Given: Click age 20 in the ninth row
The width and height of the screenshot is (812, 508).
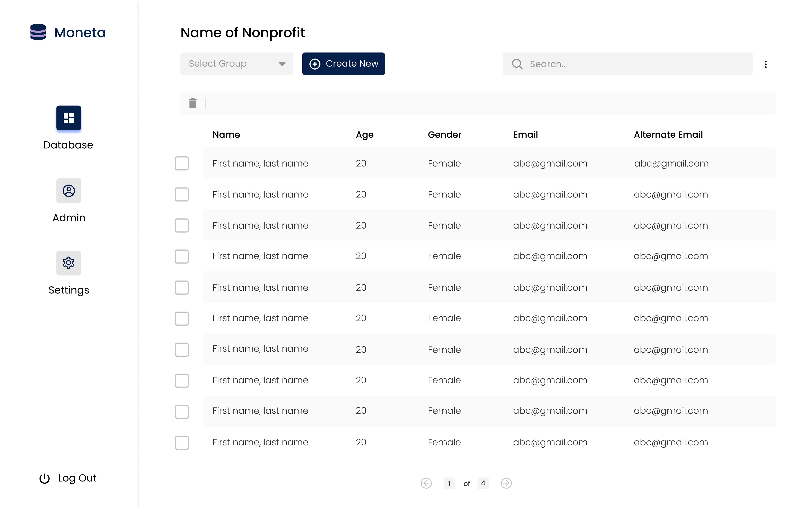Looking at the screenshot, I should (361, 411).
